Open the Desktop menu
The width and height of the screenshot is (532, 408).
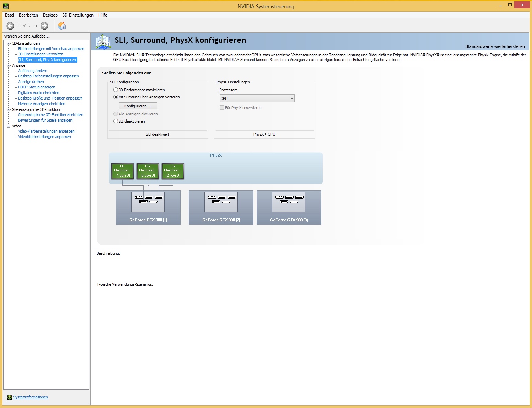[50, 15]
